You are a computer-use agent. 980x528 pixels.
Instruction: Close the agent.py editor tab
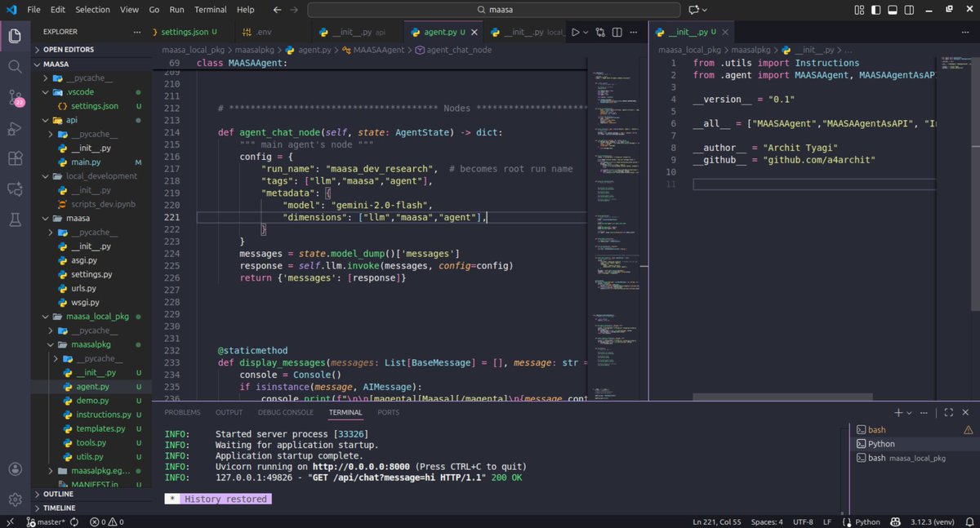pos(475,33)
